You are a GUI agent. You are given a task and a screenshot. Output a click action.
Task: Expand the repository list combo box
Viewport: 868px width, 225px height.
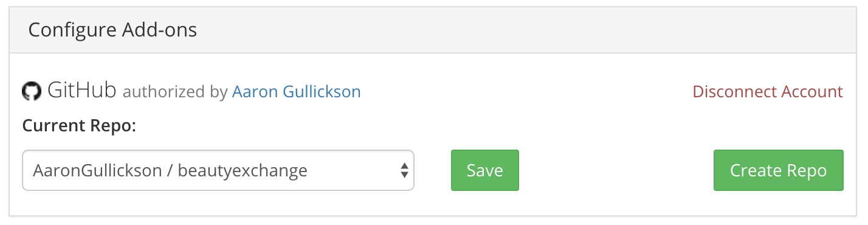pyautogui.click(x=218, y=170)
